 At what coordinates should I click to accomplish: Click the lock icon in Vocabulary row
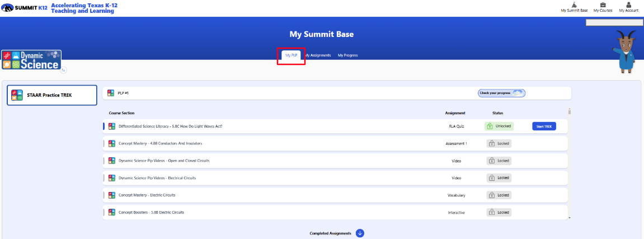click(492, 195)
